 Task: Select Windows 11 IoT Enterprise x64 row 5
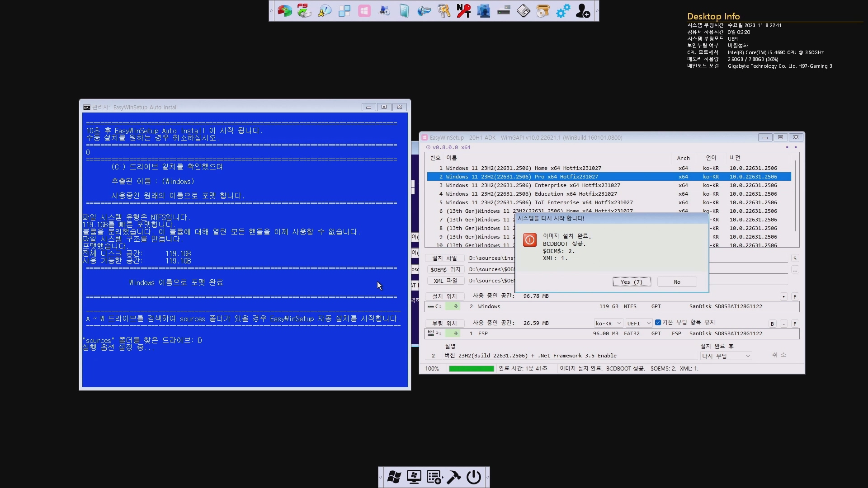coord(609,202)
